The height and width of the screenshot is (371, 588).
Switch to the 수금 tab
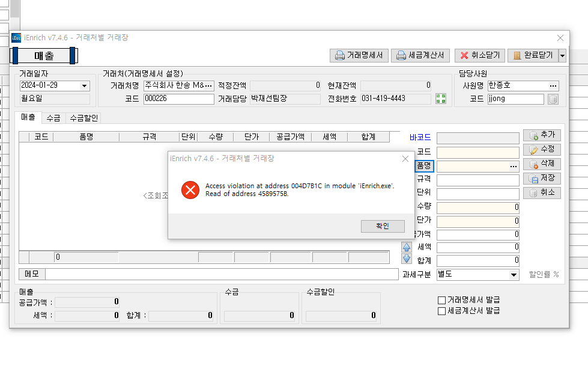click(x=53, y=118)
